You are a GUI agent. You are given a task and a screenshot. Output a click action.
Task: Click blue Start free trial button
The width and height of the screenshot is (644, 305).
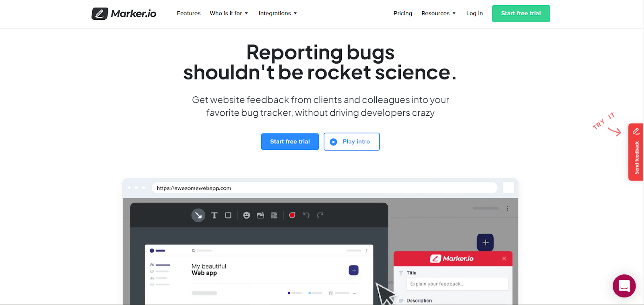click(290, 141)
